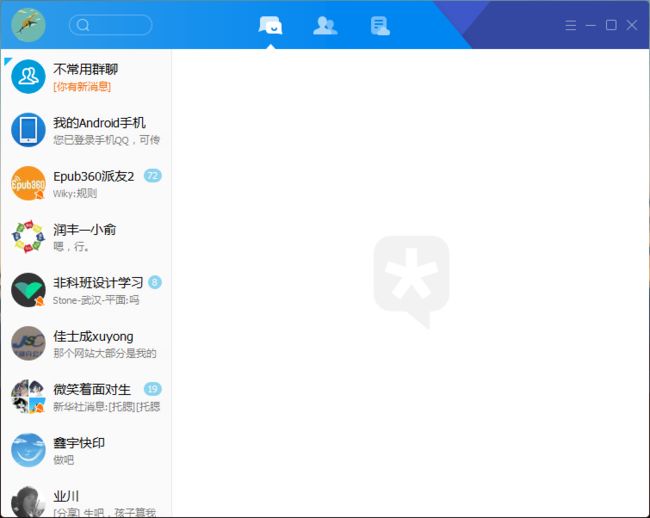This screenshot has width=650, height=518.
Task: Open the 非科班设计学习 group chat
Action: [86, 290]
